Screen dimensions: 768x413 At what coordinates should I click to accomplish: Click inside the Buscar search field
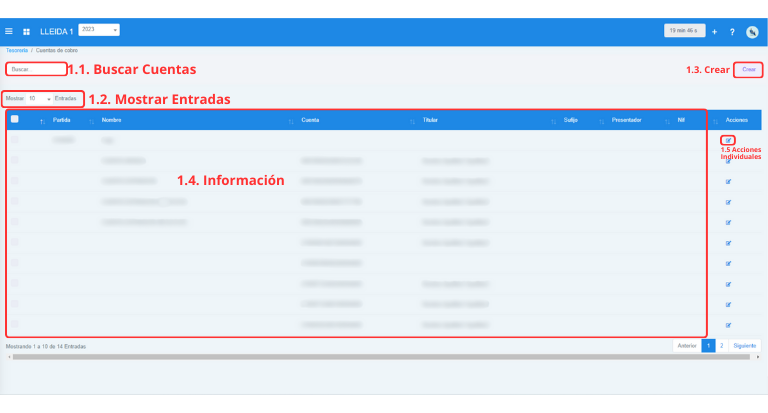(x=36, y=70)
